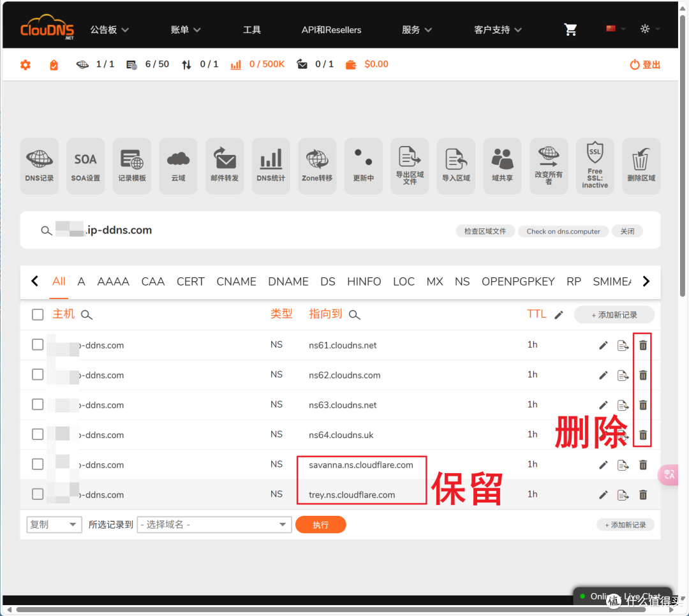This screenshot has height=616, width=689.
Task: Click the orange 执行 button
Action: click(320, 525)
